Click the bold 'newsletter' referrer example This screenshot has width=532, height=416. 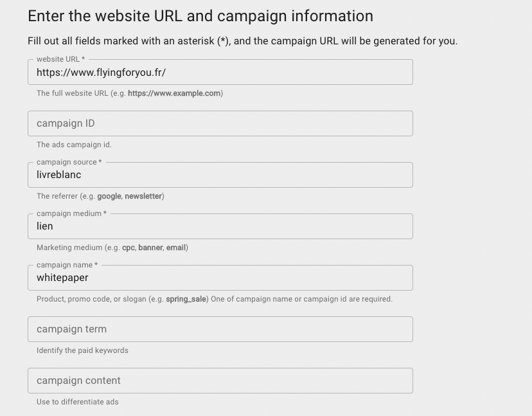pos(143,196)
